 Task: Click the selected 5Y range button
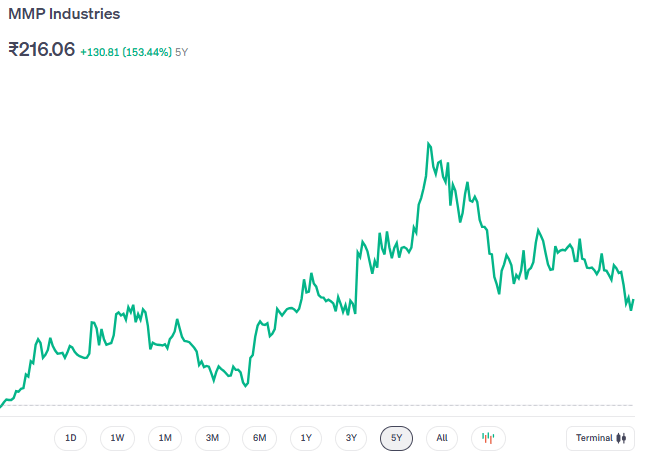pyautogui.click(x=396, y=438)
